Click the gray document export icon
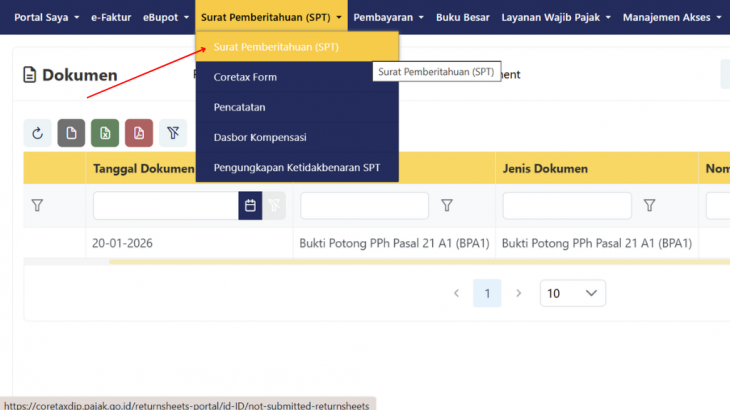 coord(71,133)
